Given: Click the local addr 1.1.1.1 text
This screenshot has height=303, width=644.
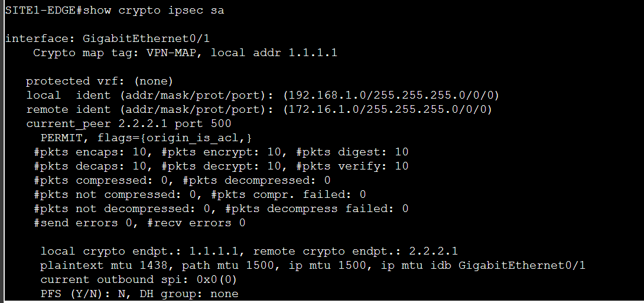Looking at the screenshot, I should (274, 53).
